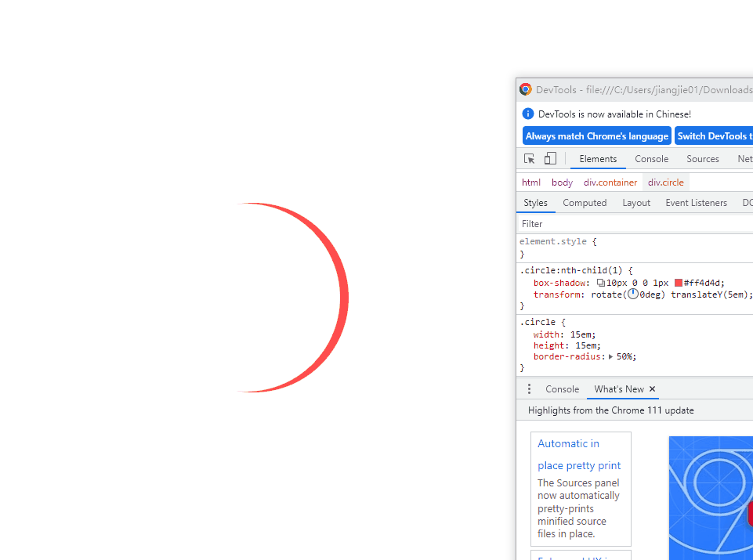Screen dimensions: 753x560
Task: Toggle the device toolbar
Action: [x=550, y=158]
